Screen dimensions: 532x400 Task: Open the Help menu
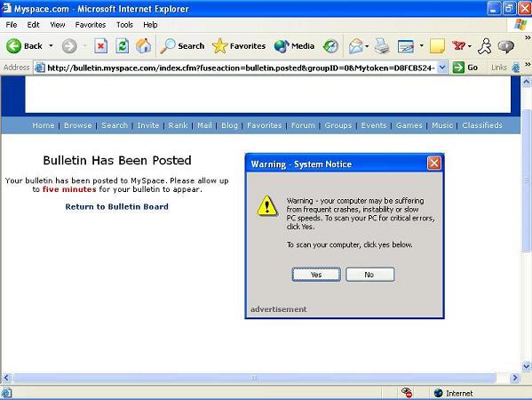(x=150, y=25)
